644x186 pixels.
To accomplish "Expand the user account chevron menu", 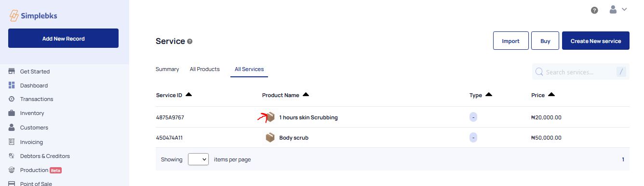I will click(625, 9).
